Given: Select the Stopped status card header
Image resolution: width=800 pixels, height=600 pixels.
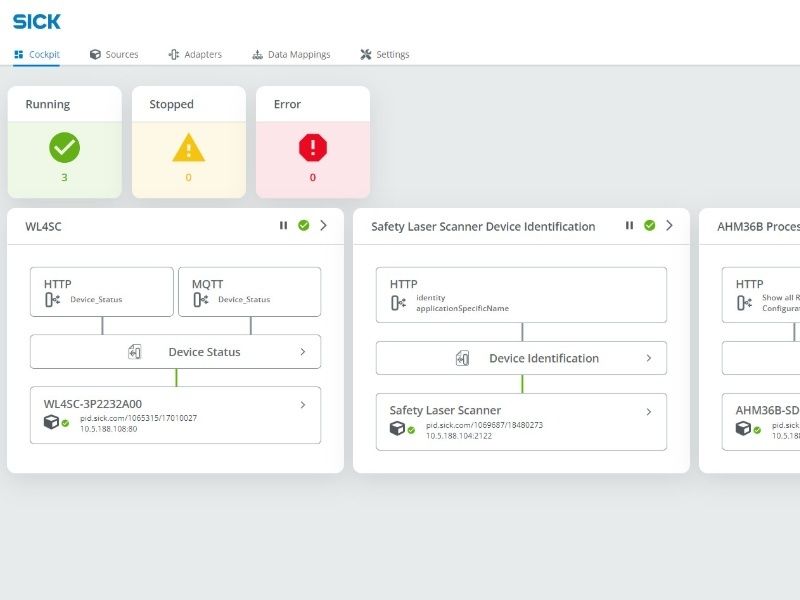Looking at the screenshot, I should (189, 104).
